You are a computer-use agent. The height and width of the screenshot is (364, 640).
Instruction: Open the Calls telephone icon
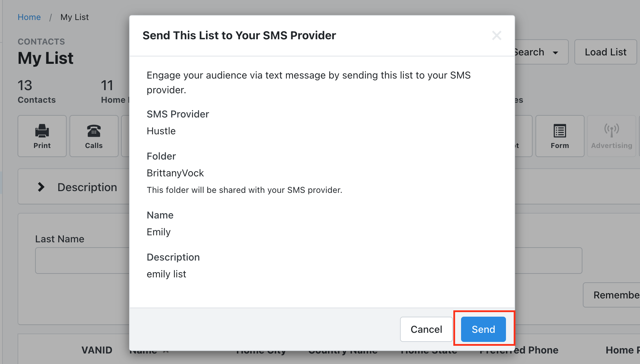[x=94, y=131]
